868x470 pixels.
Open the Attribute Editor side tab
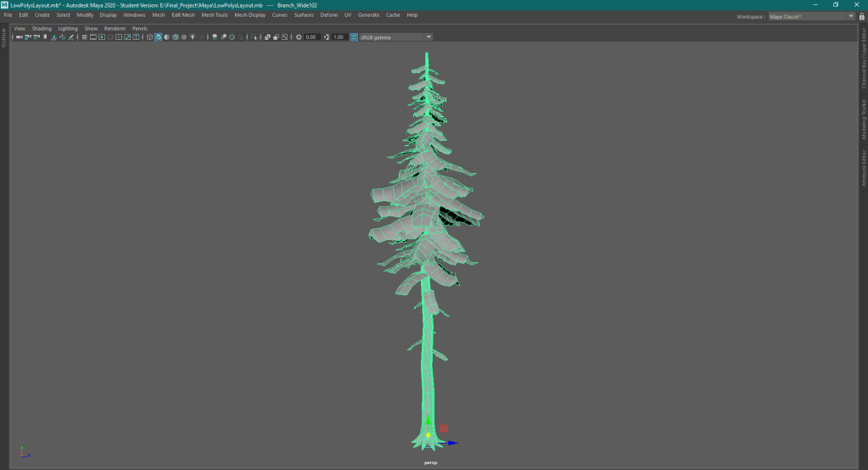click(x=864, y=168)
